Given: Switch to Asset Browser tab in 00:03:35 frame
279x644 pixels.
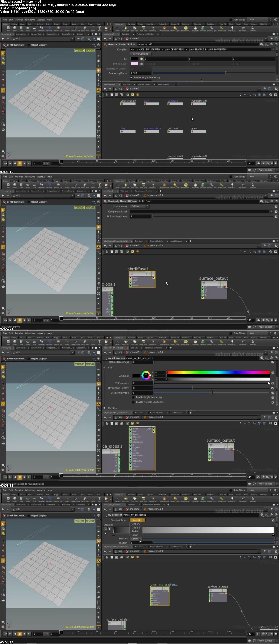Looking at the screenshot, I should [176, 413].
